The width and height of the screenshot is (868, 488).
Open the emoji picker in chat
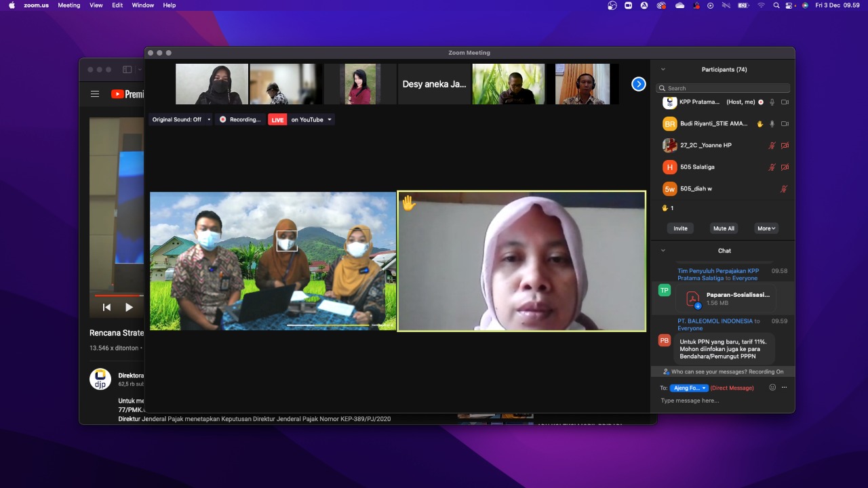[772, 388]
